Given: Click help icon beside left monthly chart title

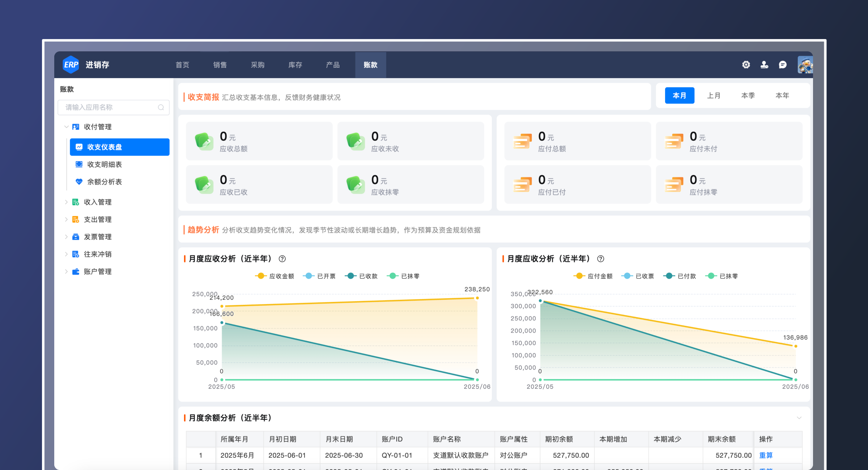Looking at the screenshot, I should click(x=282, y=259).
